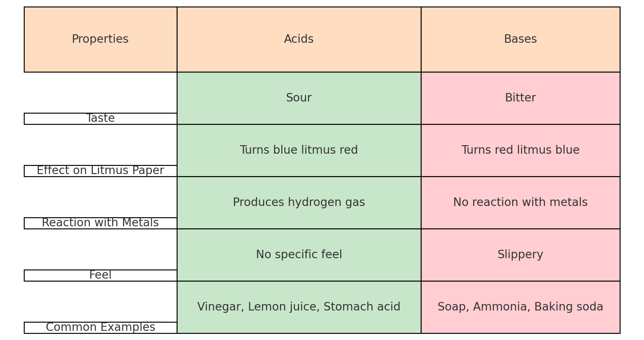Select the Bases column header
The width and height of the screenshot is (644, 340).
point(520,39)
